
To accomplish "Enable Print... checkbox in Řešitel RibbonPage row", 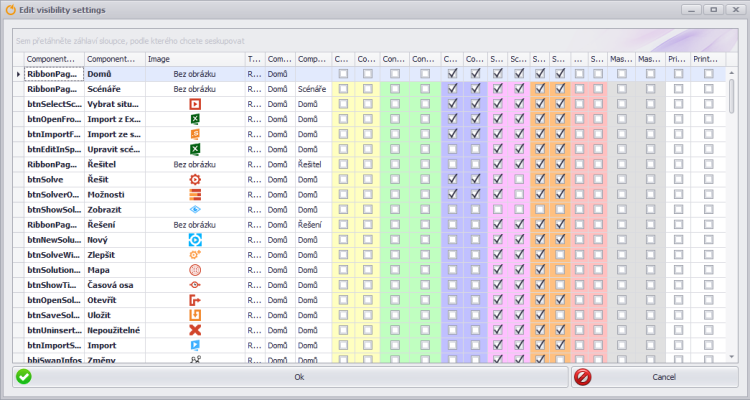I will click(x=708, y=164).
